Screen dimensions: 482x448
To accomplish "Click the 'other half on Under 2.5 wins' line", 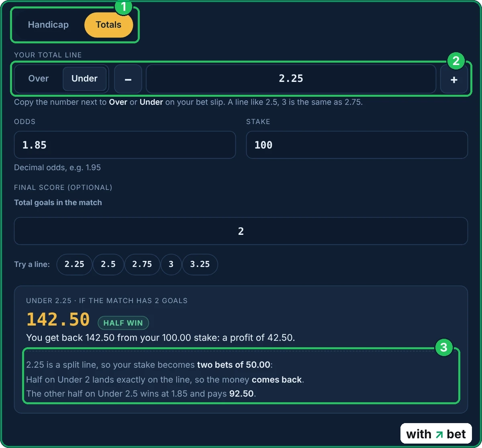I will point(141,394).
